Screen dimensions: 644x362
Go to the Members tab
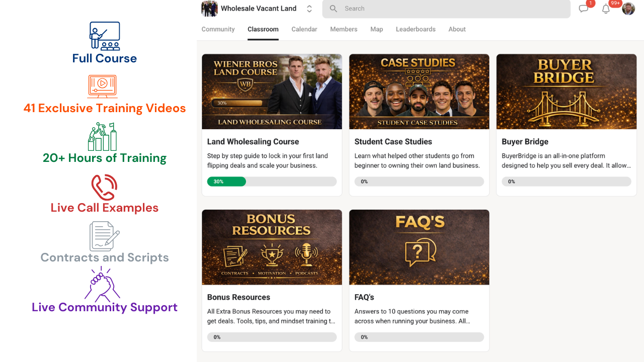tap(344, 29)
